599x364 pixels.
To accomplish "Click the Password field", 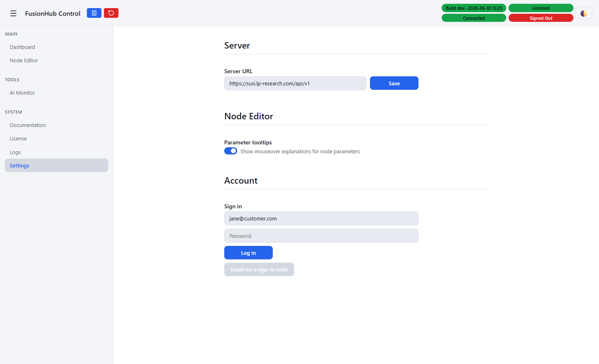I will click(x=321, y=236).
